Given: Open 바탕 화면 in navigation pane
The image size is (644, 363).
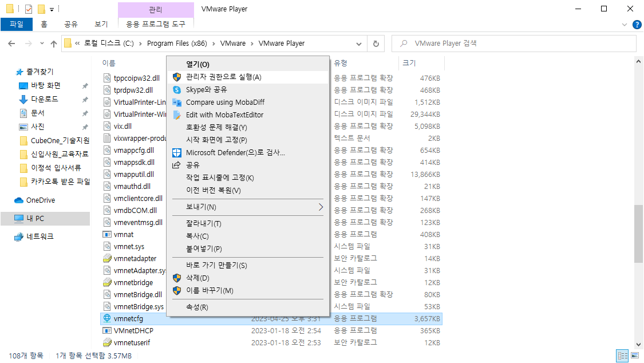Looking at the screenshot, I should 46,85.
